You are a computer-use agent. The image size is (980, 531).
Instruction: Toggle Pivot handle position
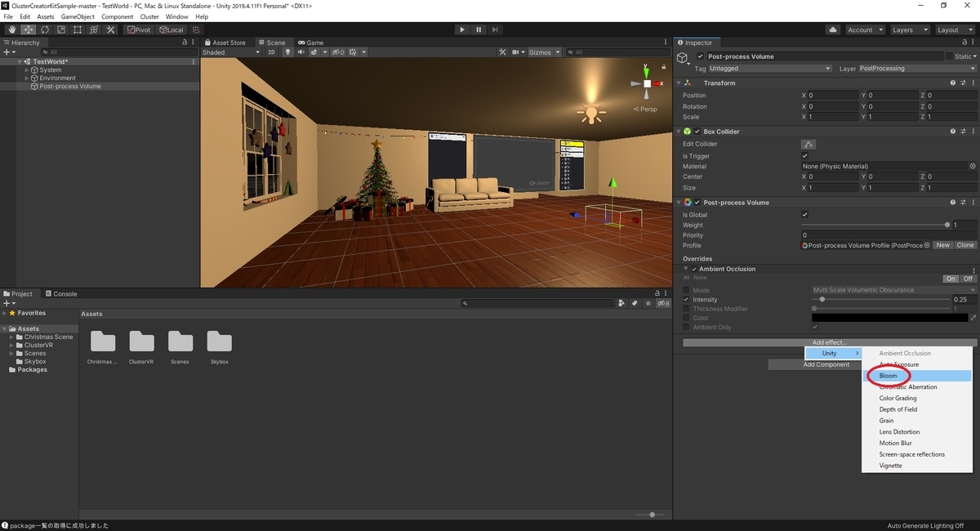click(x=138, y=29)
